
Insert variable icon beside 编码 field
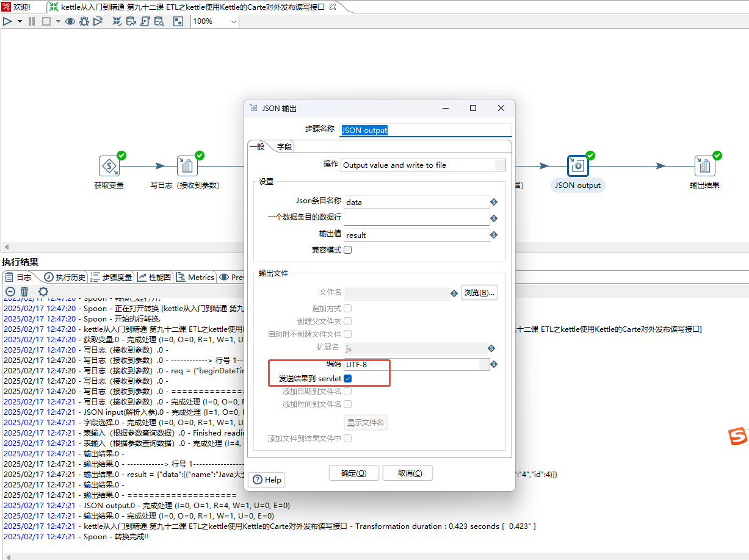tap(494, 364)
